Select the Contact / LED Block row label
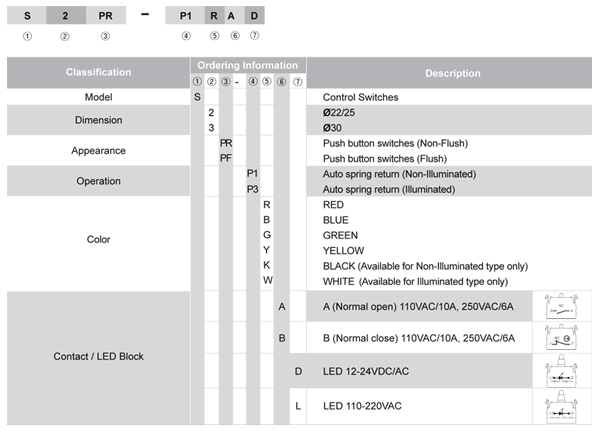Image resolution: width=600 pixels, height=433 pixels. click(98, 356)
